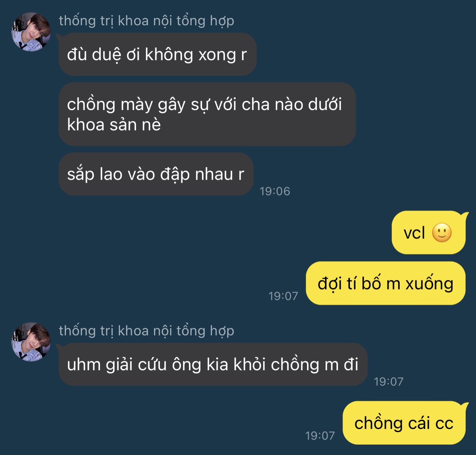The height and width of the screenshot is (455, 476).
Task: Tap the 19:07 timestamp beside "đợi tí" message
Action: point(283,296)
